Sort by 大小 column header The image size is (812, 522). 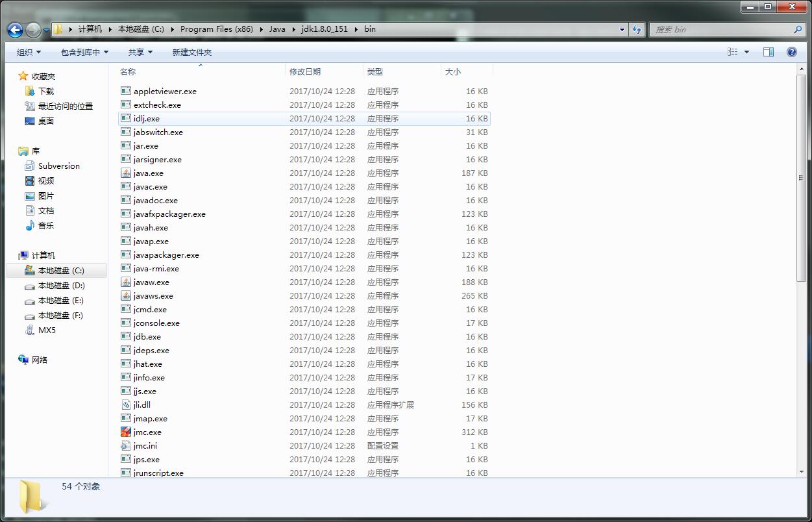tap(467, 71)
